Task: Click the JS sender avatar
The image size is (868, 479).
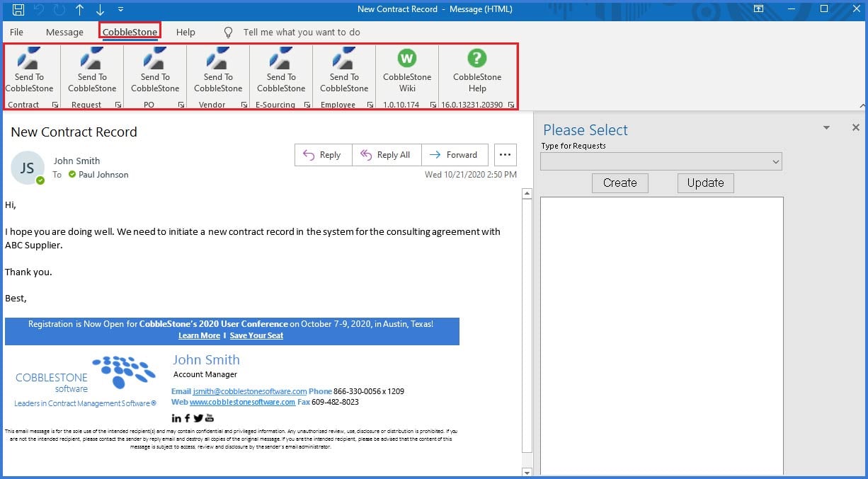Action: click(28, 168)
